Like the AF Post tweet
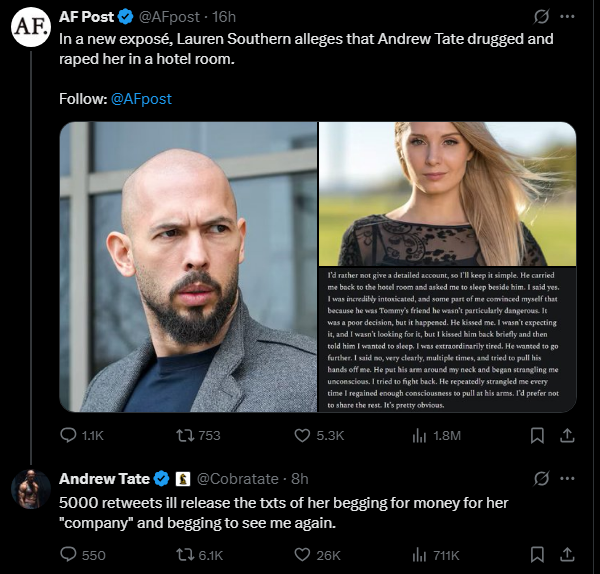 [302, 435]
